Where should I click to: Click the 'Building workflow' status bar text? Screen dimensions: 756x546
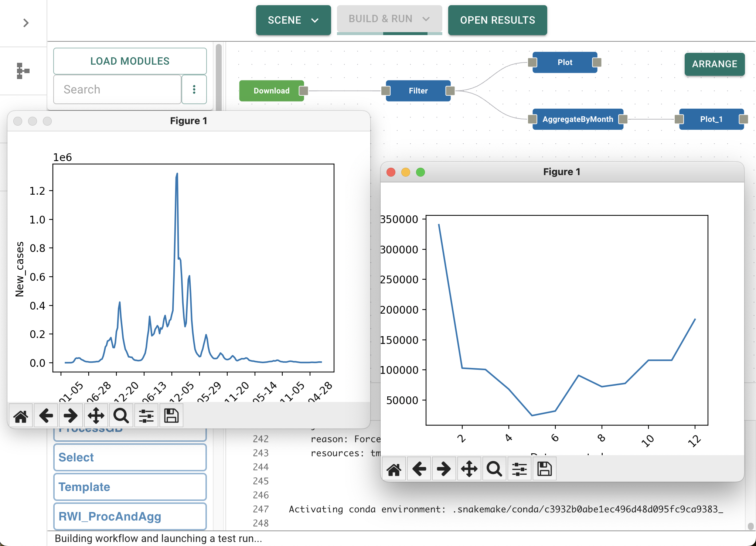[x=158, y=538]
